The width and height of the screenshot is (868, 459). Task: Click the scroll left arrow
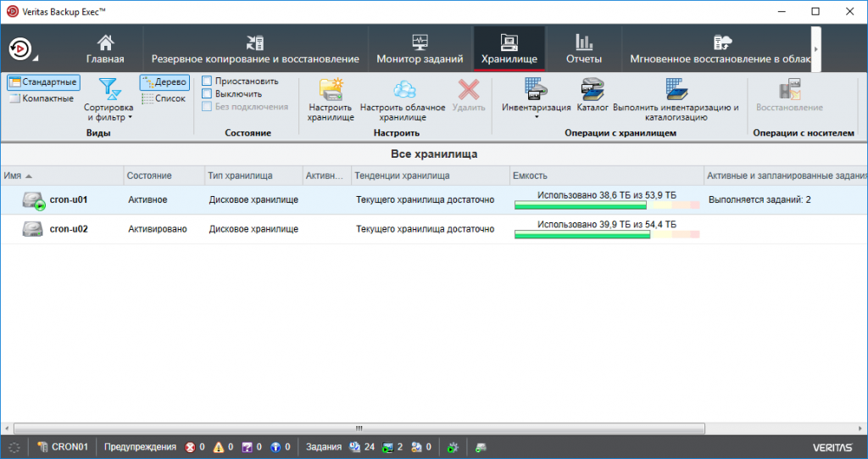[x=7, y=428]
